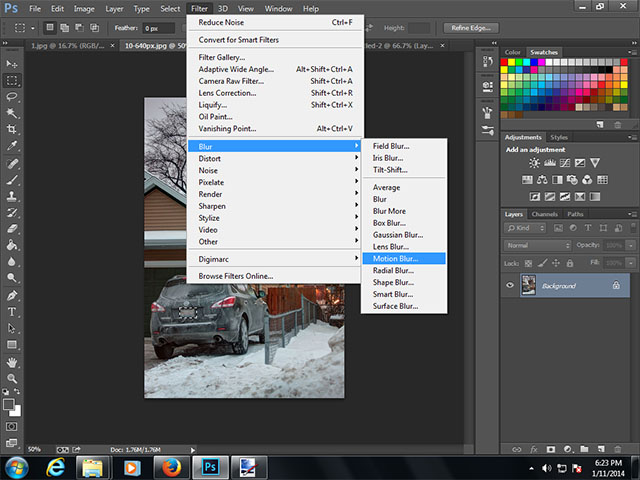Select the Rectangle shape tool

pos(12,345)
